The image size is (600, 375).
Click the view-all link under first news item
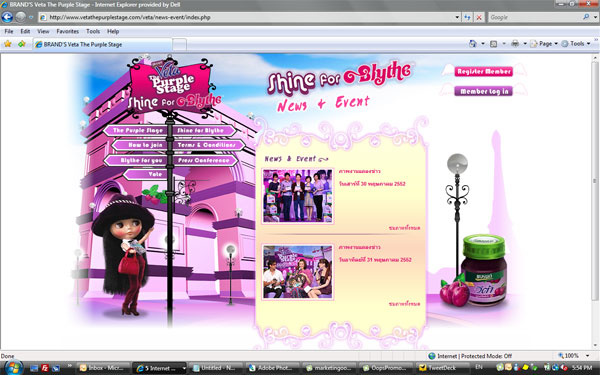click(404, 228)
